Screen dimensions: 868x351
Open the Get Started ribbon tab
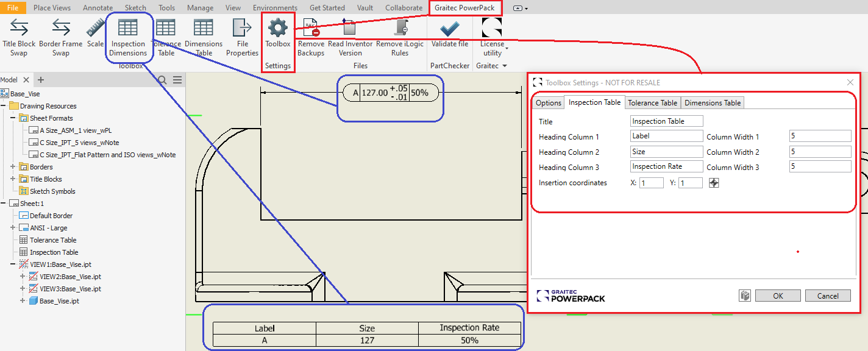327,8
